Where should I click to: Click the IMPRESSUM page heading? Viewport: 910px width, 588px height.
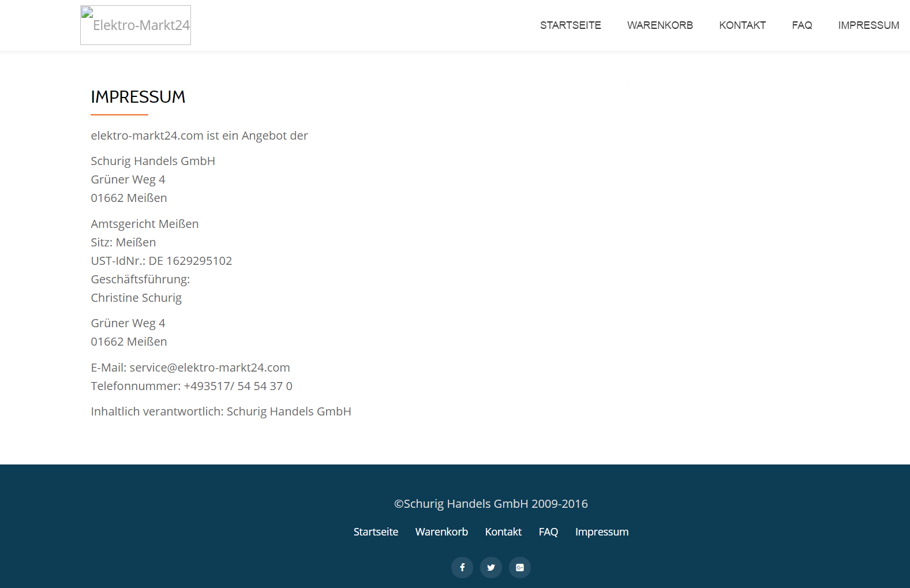click(x=138, y=97)
